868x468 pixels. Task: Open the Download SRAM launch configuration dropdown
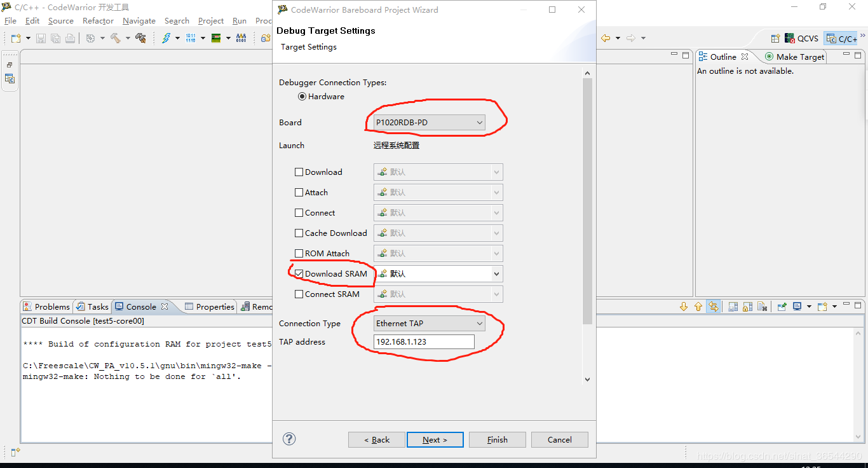(x=496, y=274)
